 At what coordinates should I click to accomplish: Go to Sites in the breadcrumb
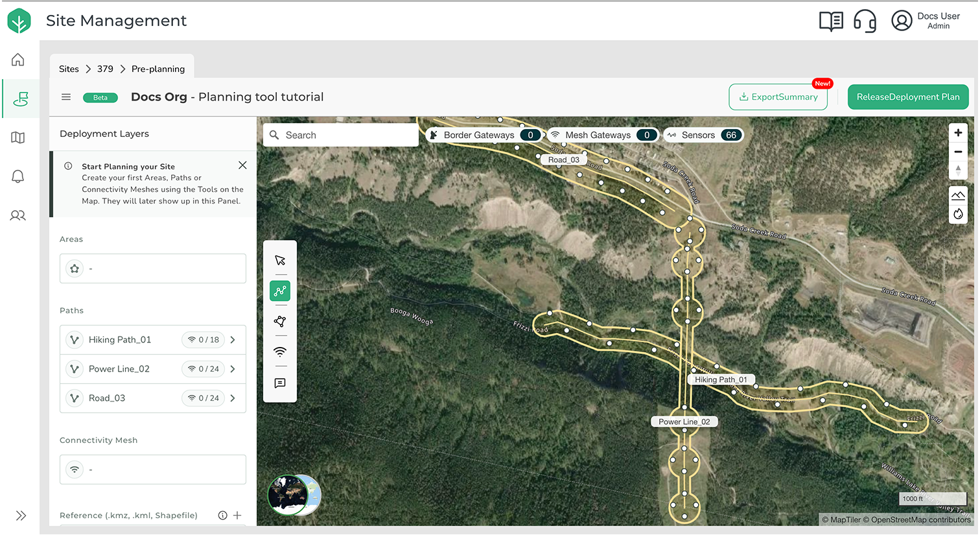(69, 69)
